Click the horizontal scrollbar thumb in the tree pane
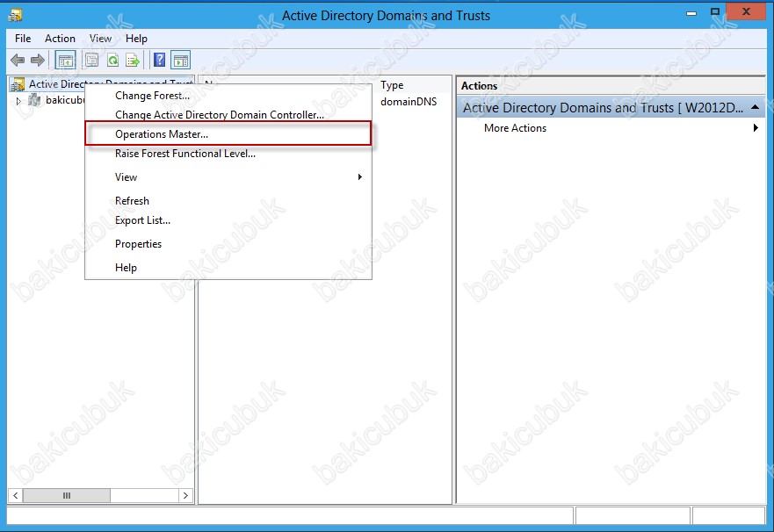 [67, 495]
